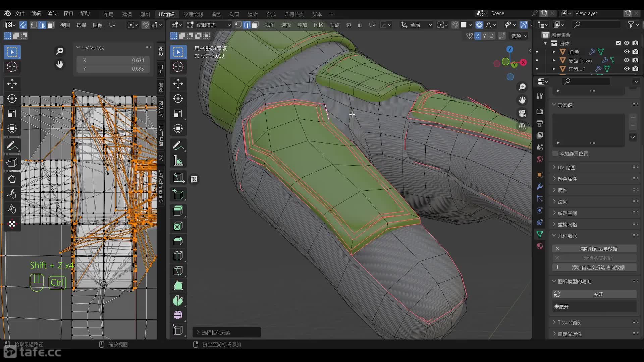644x362 pixels.
Task: Toggle X axis mirror in 3D viewport
Action: coord(478,36)
